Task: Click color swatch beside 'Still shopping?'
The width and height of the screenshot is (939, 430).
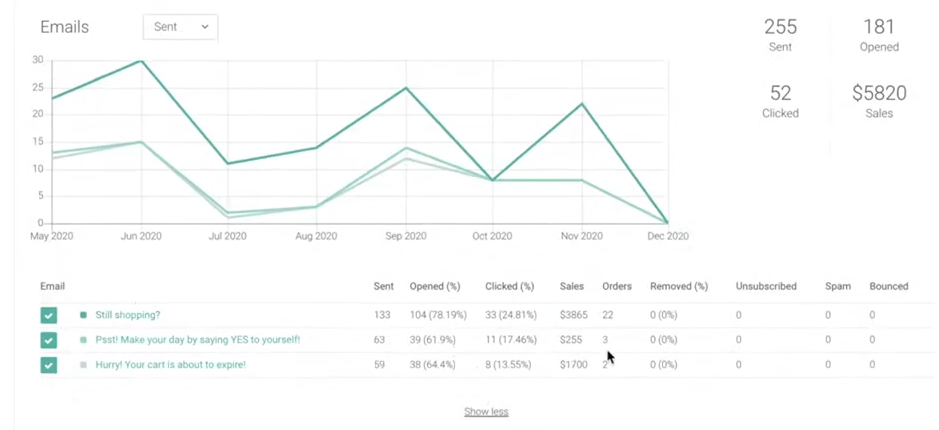Action: click(x=83, y=315)
